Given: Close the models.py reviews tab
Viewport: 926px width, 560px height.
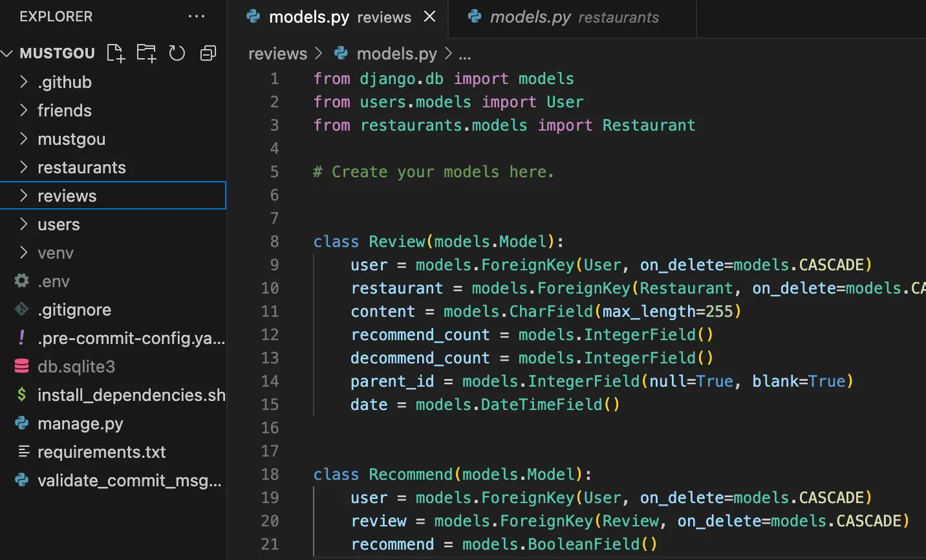Looking at the screenshot, I should [x=429, y=17].
